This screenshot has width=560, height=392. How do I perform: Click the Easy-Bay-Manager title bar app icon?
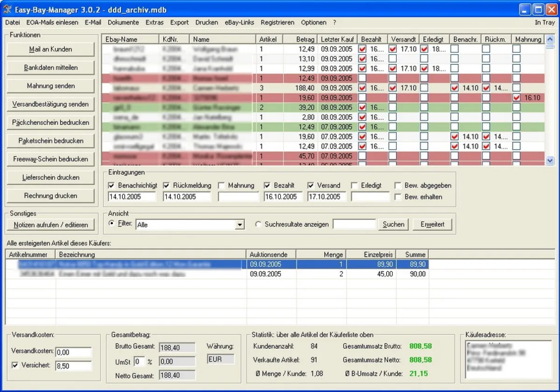point(7,9)
